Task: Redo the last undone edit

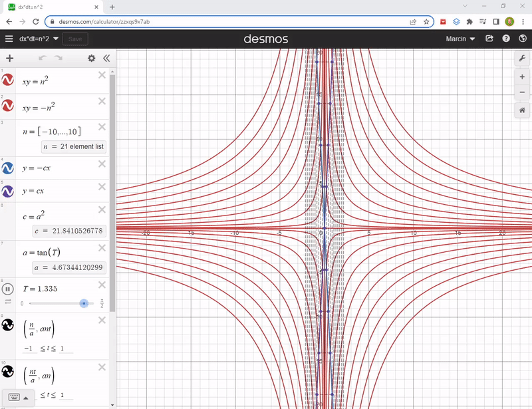Action: [x=59, y=58]
